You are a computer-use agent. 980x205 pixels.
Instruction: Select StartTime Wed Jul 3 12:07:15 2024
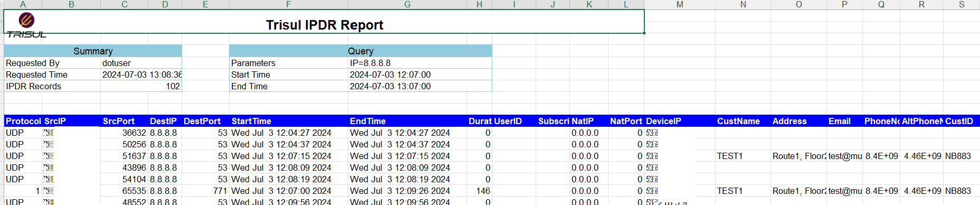coord(289,156)
